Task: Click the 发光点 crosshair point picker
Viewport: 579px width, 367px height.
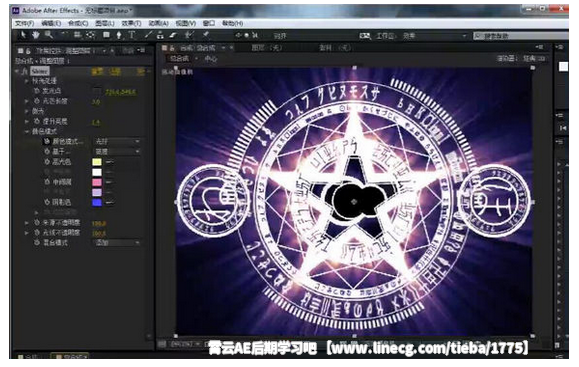Action: click(x=97, y=91)
